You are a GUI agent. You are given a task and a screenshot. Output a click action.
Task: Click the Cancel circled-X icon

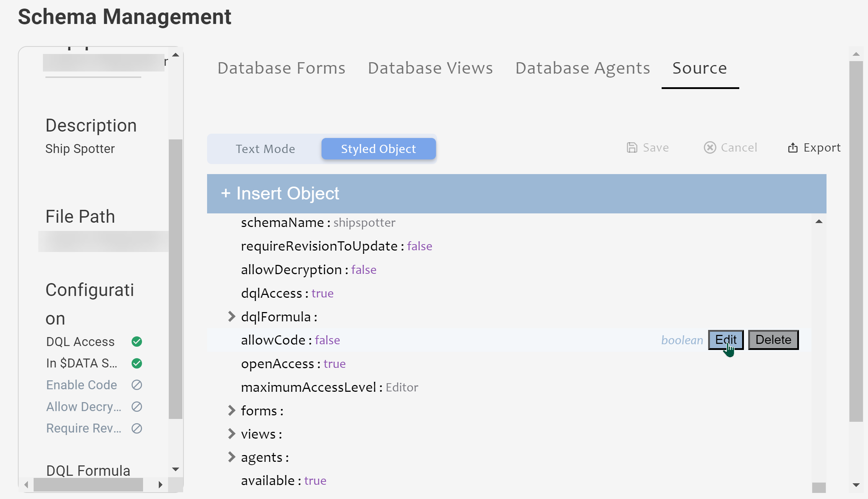click(710, 148)
